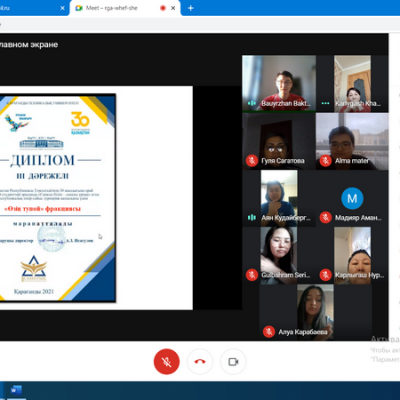Select Алуа Карабаева video tile
400x400 pixels.
pos(315,312)
